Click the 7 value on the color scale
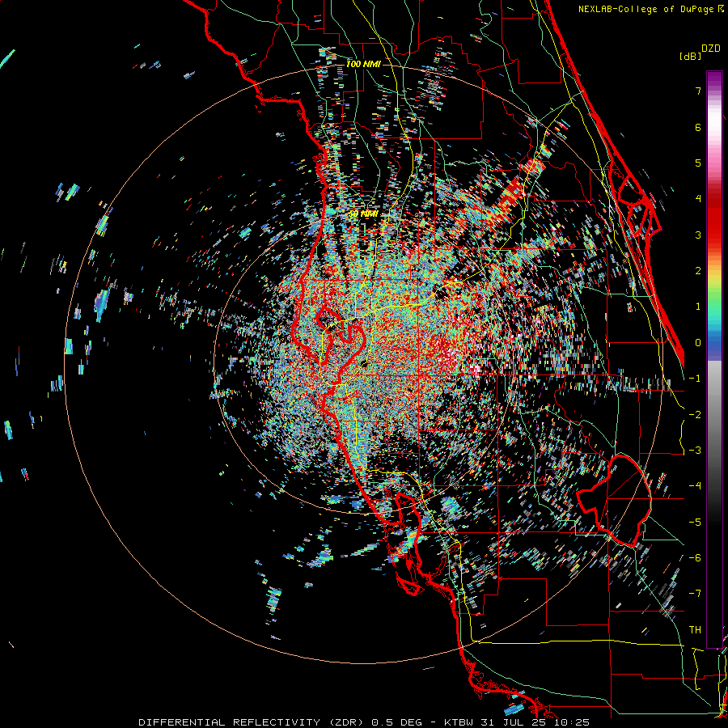This screenshot has height=728, width=728. (698, 91)
